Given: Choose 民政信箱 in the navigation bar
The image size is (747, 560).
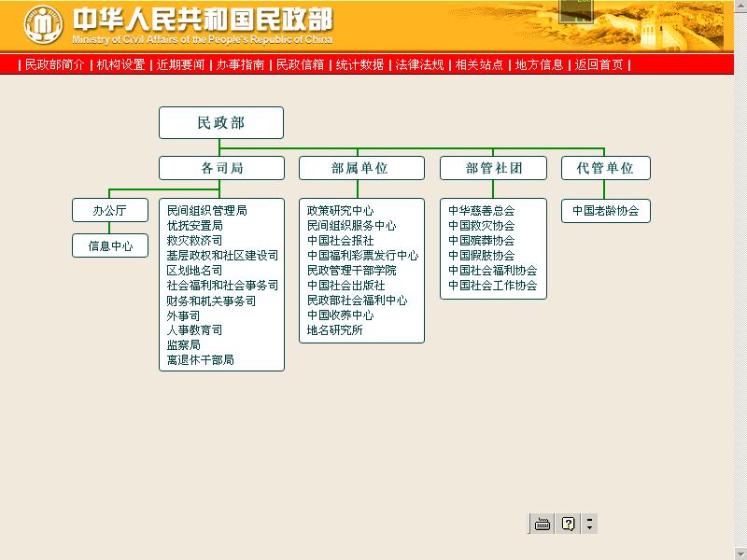Looking at the screenshot, I should 300,64.
